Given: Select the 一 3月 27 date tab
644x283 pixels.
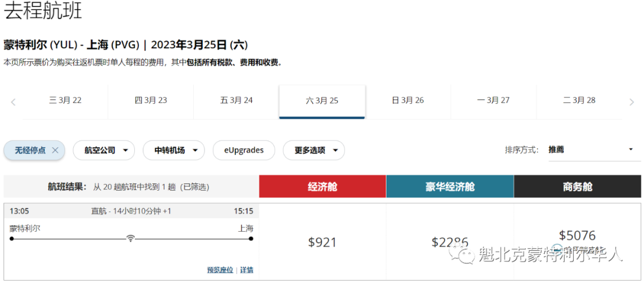Looking at the screenshot, I should point(494,101).
